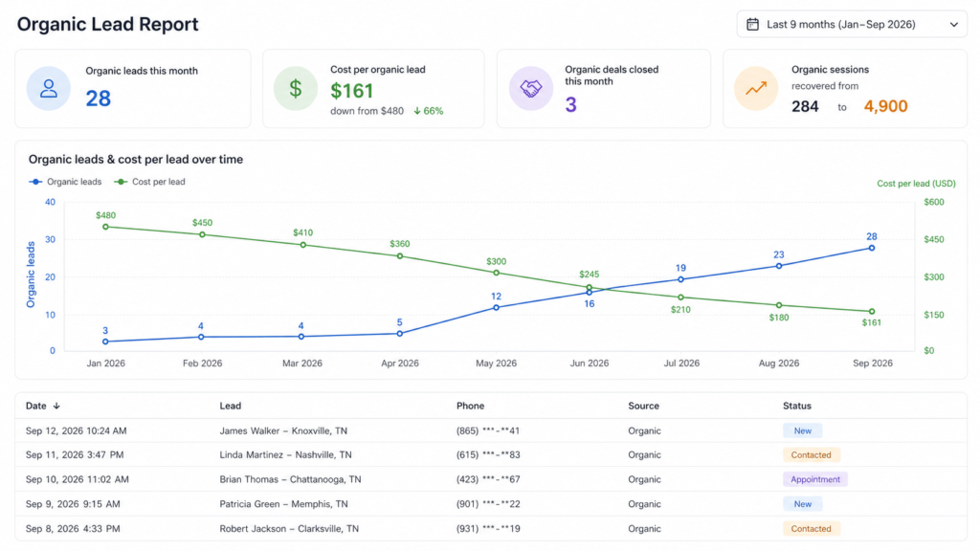Click the calendar icon in date selector
The image size is (980, 551).
tap(752, 24)
